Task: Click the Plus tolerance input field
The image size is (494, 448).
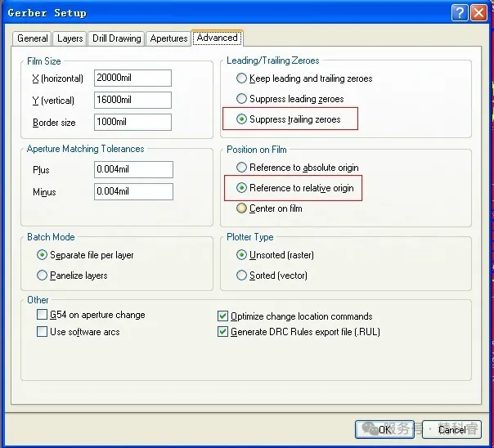Action: pyautogui.click(x=134, y=170)
